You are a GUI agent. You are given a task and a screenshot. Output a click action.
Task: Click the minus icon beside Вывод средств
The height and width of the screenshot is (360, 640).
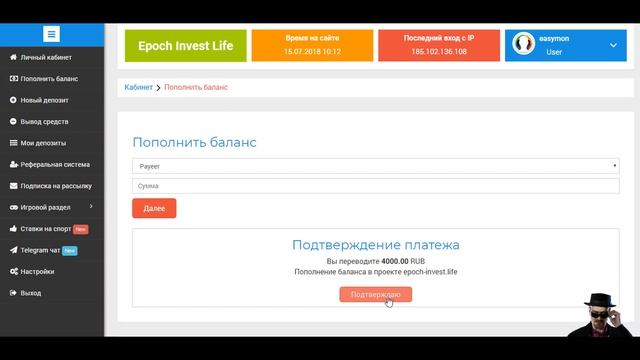(x=13, y=121)
